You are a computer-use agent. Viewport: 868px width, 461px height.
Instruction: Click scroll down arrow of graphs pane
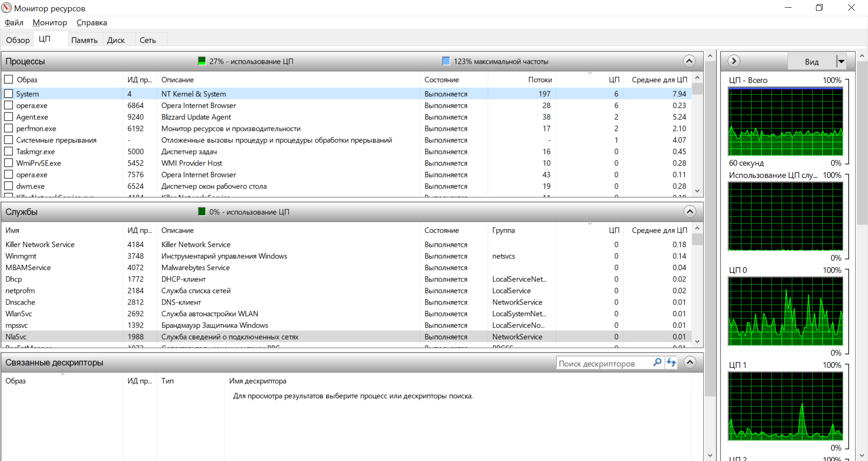(x=861, y=455)
